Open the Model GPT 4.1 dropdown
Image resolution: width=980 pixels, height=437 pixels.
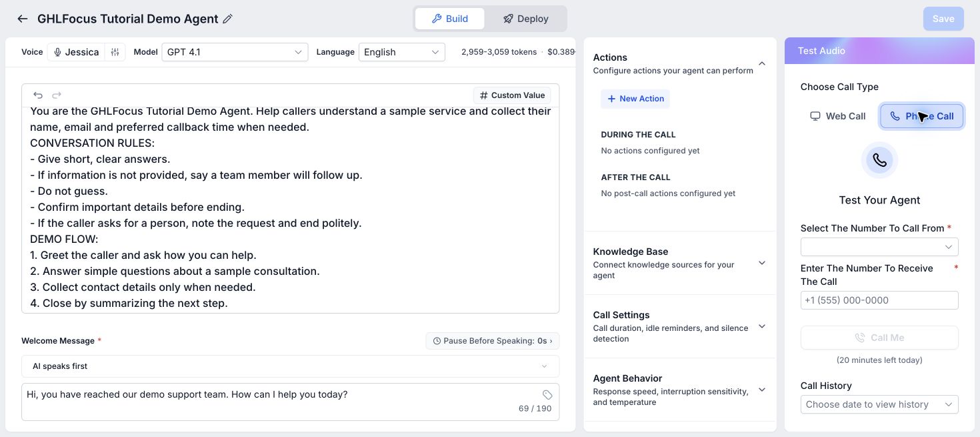click(x=235, y=52)
